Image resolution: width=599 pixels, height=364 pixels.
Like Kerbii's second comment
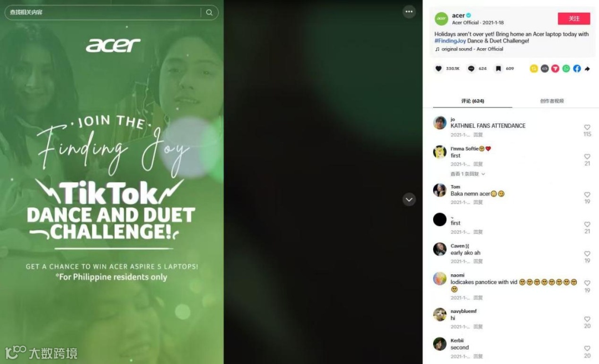[x=587, y=348]
